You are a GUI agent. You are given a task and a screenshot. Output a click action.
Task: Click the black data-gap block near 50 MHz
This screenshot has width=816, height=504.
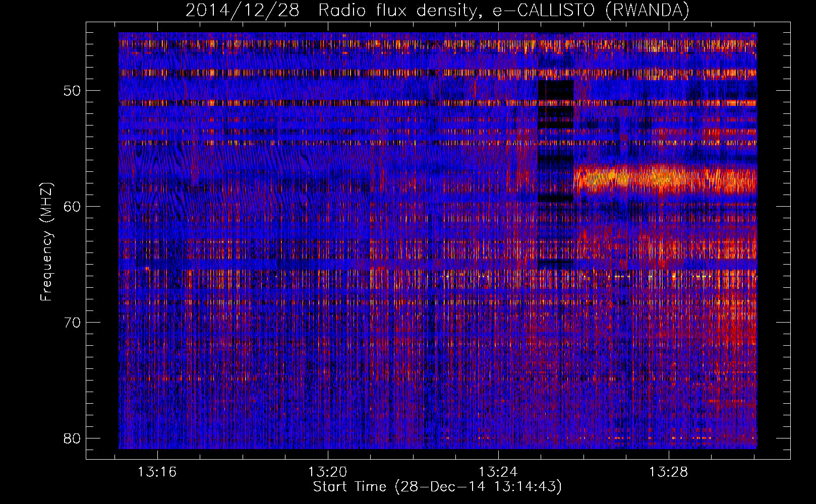556,90
